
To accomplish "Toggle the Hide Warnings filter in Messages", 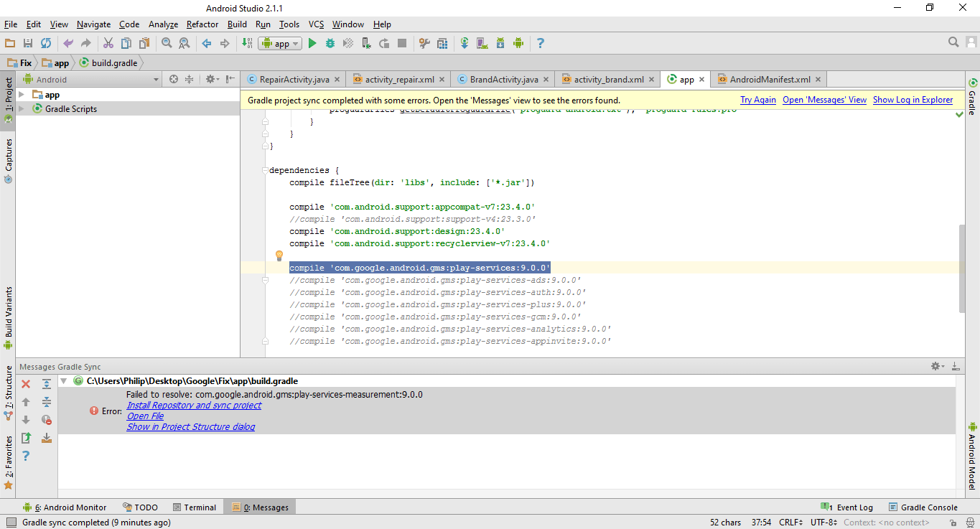I will [x=47, y=420].
